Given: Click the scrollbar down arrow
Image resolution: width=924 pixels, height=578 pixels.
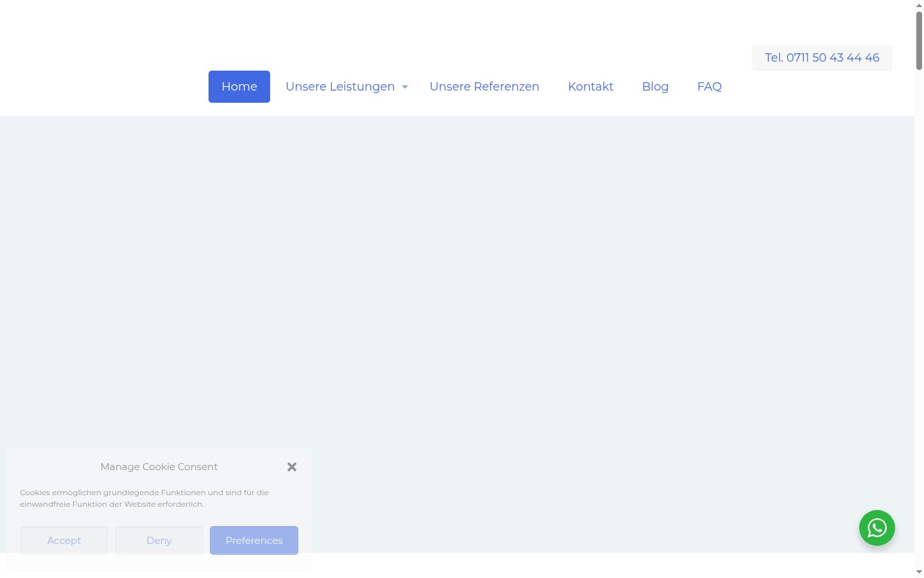Looking at the screenshot, I should [919, 572].
